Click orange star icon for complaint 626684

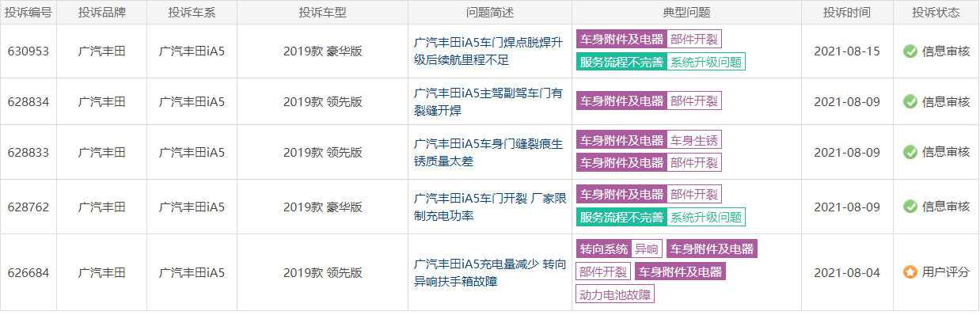(910, 271)
